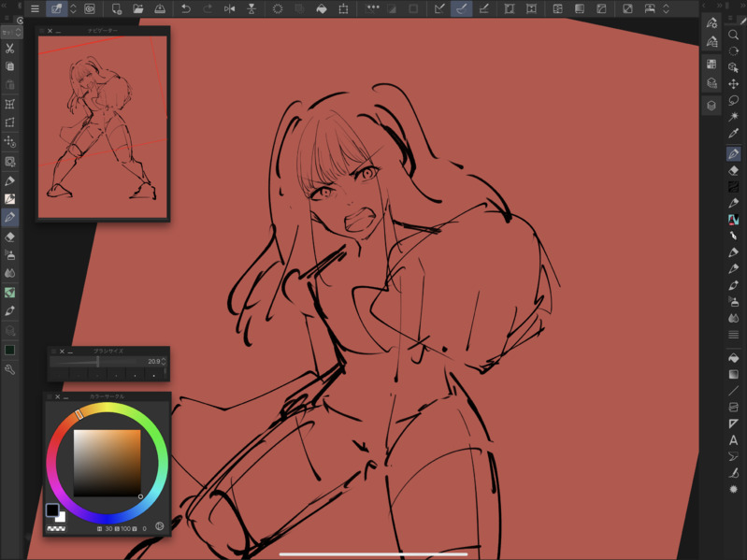Flip the canvas vertically

pyautogui.click(x=251, y=8)
